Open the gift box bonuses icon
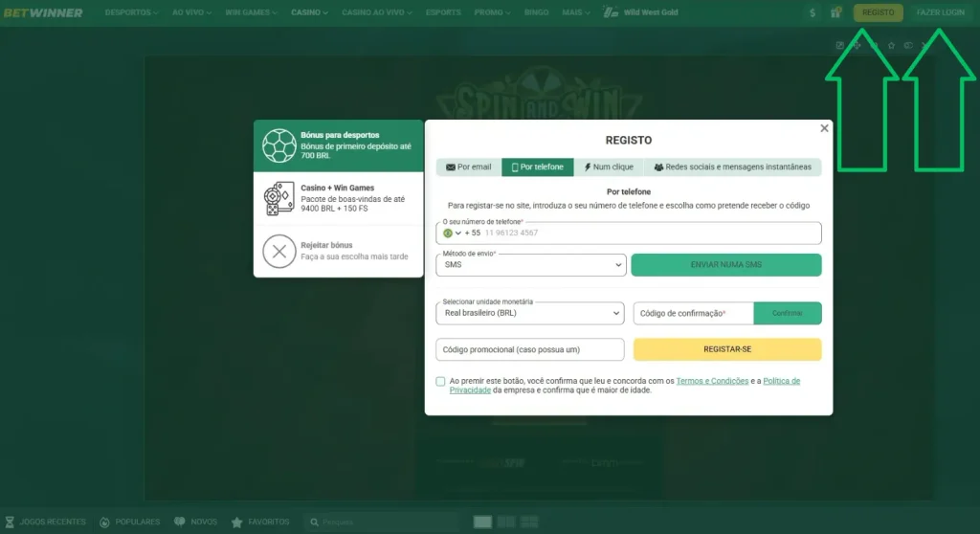 coord(835,11)
